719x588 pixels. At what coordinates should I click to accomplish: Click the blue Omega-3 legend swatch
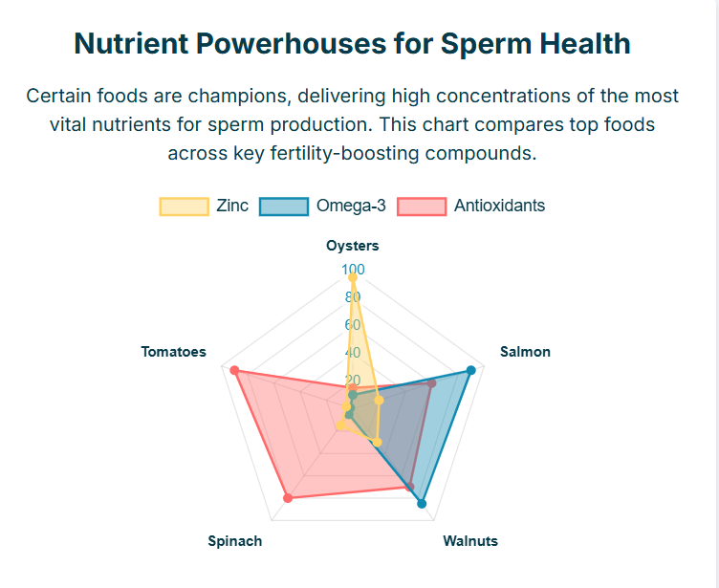[x=284, y=206]
